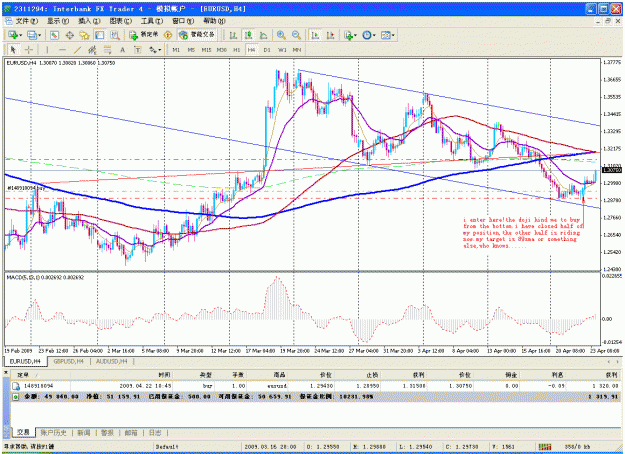Image resolution: width=625 pixels, height=454 pixels.
Task: Expand the Profiles dropdown arrow
Action: [x=39, y=35]
